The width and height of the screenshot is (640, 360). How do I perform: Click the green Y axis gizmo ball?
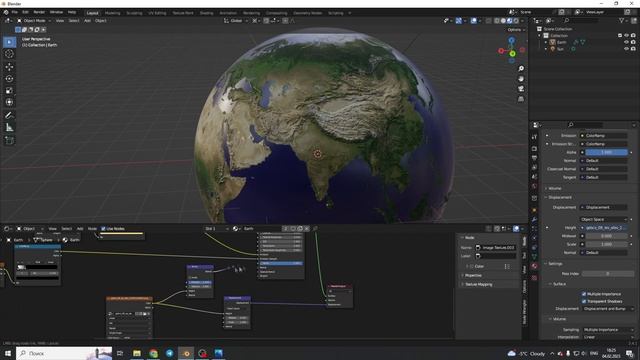(512, 53)
